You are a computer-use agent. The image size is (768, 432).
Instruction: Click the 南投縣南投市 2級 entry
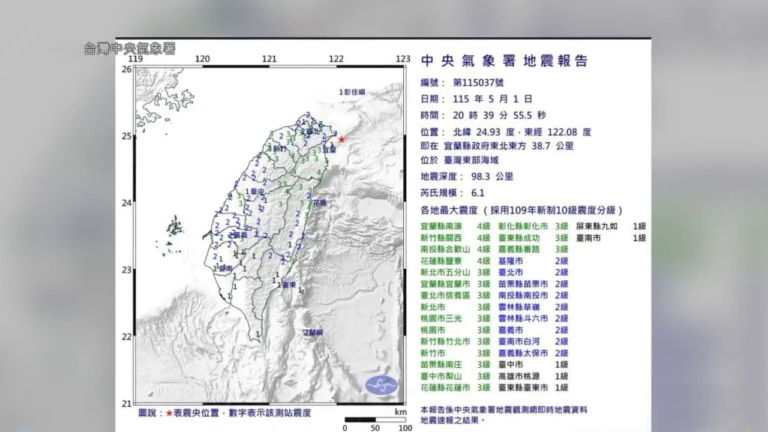coord(533,296)
